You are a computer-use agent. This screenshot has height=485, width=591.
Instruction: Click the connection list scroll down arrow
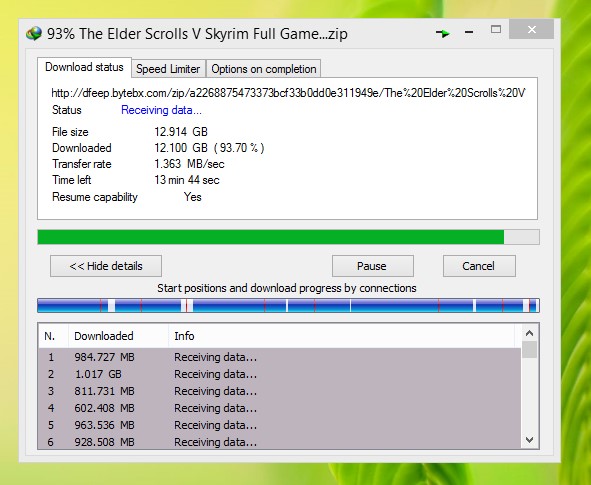530,440
